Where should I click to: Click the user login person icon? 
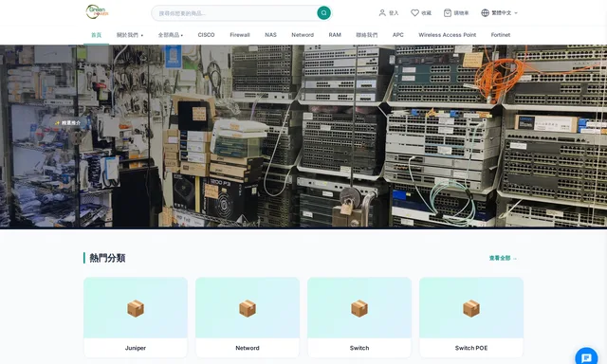(x=382, y=12)
